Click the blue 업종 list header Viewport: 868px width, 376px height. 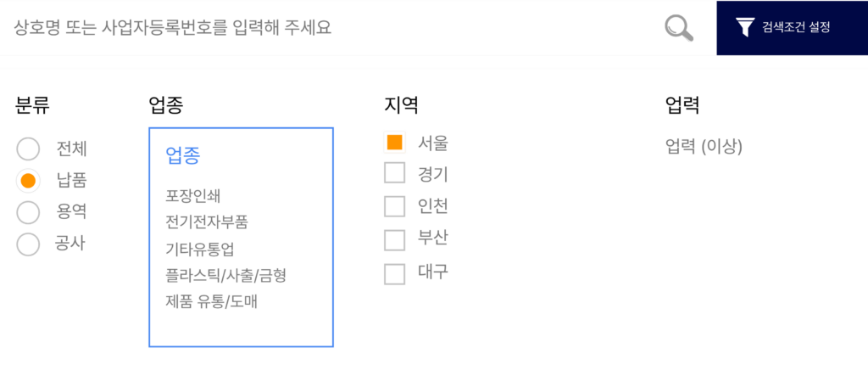point(182,154)
